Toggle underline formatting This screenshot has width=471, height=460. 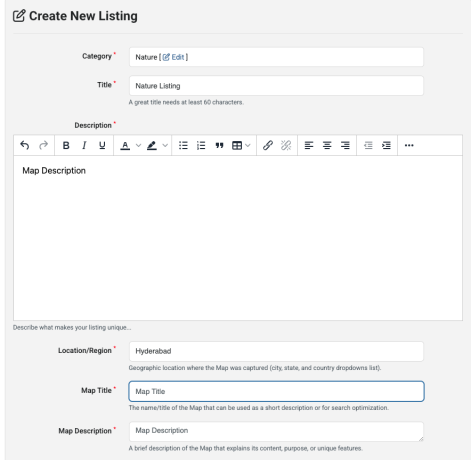(x=102, y=145)
